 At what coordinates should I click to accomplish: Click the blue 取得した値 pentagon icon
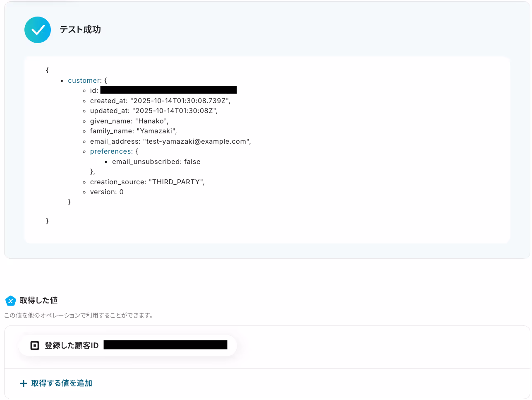coord(11,301)
